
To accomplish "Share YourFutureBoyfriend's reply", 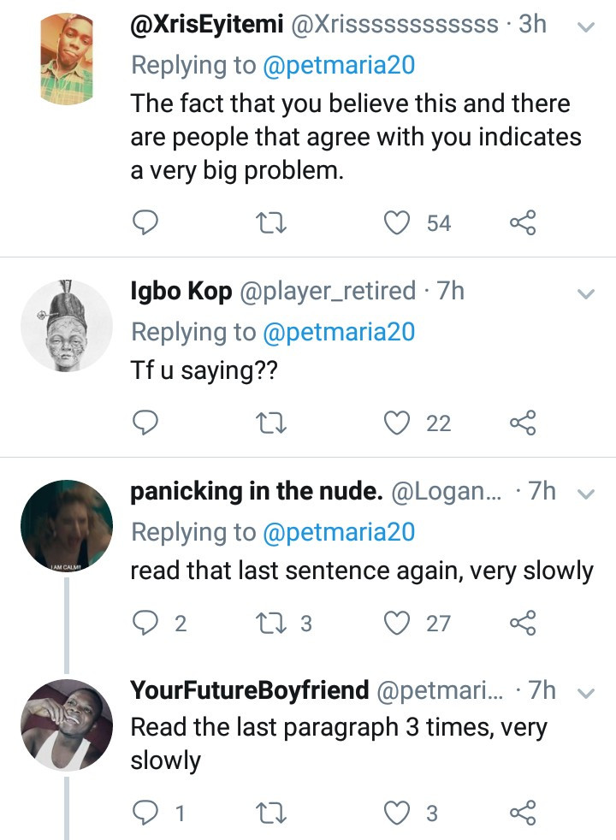I will (523, 813).
